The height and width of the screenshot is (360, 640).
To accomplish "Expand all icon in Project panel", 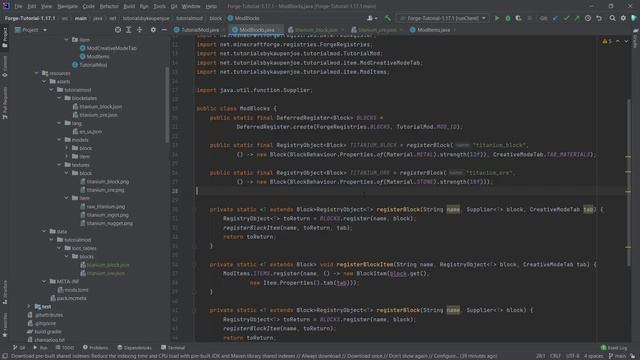I will 129,30.
